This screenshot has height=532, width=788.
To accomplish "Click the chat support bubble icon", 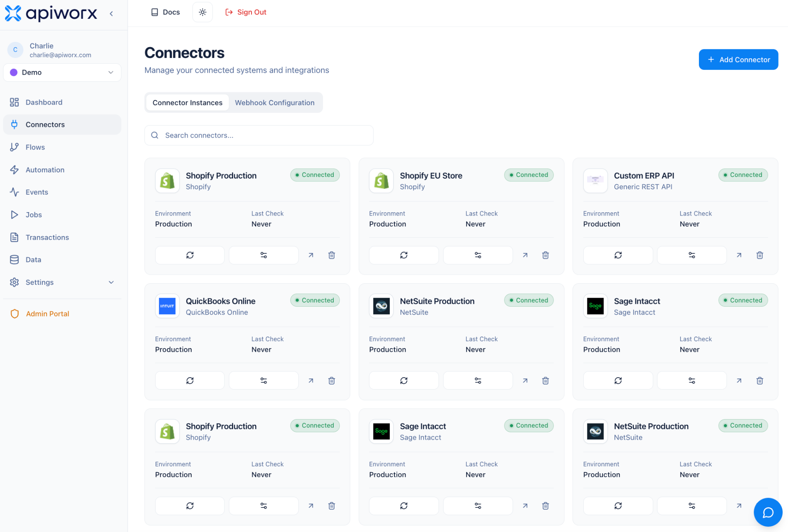I will tap(767, 512).
